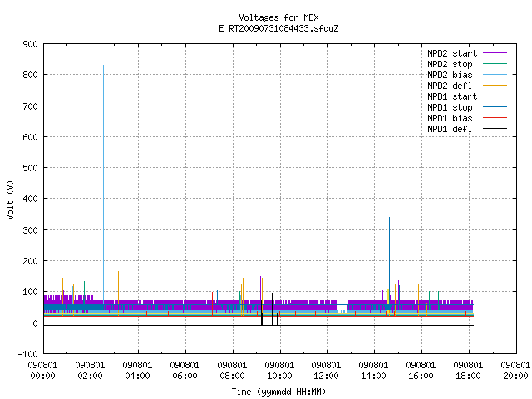This screenshot has height=399, width=532.
Task: Click the 700 label on the voltage axis
Action: point(30,106)
